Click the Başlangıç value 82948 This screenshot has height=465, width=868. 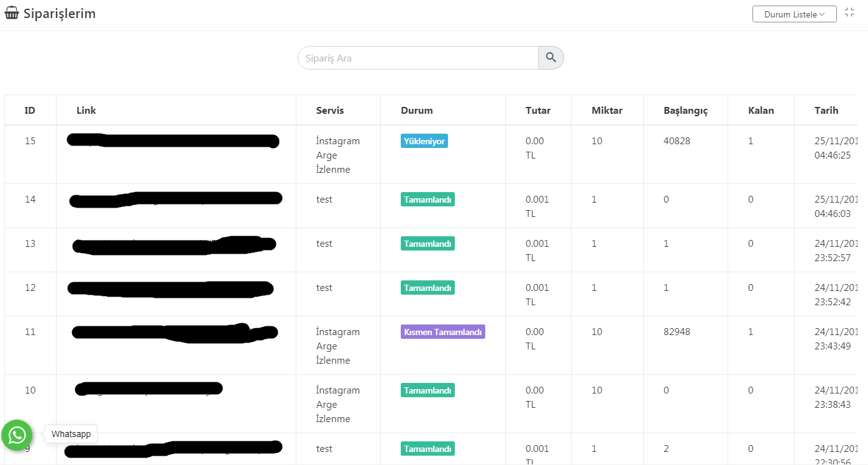coord(677,332)
